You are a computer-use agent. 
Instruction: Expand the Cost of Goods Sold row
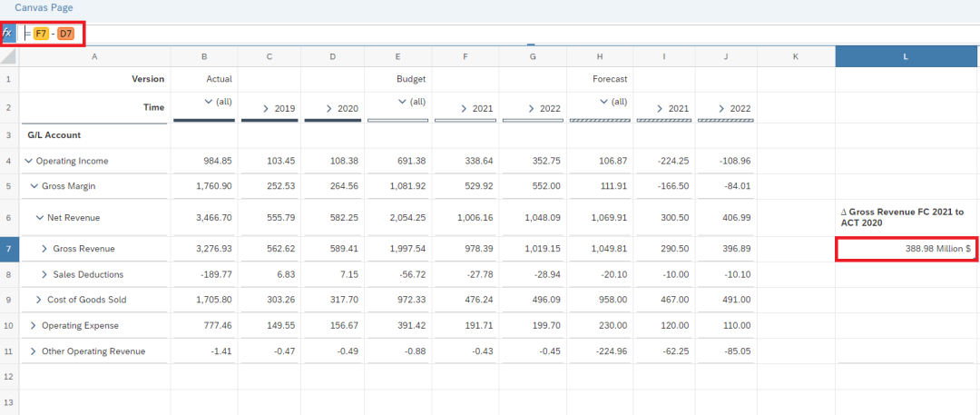point(39,300)
